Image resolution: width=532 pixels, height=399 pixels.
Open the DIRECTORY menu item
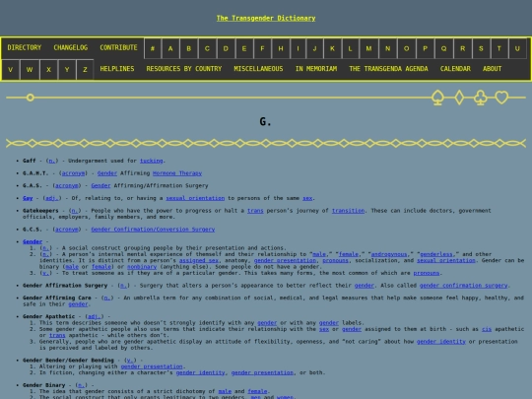25,47
